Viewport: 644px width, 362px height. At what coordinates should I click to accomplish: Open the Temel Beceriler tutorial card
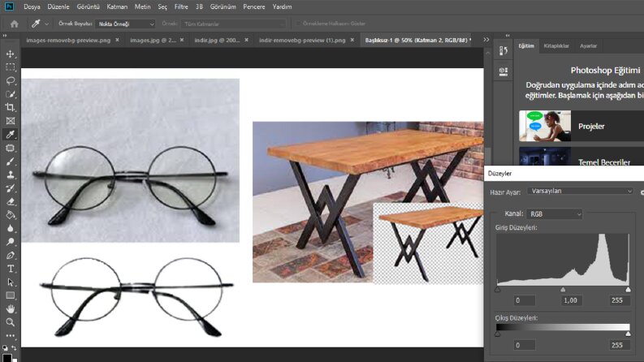[x=581, y=156]
